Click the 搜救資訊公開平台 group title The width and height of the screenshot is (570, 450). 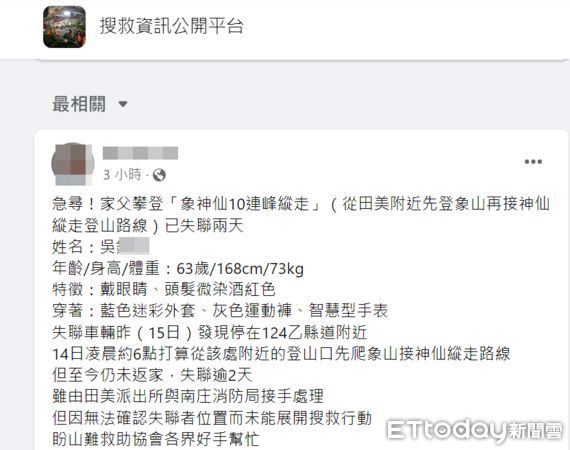(x=172, y=26)
